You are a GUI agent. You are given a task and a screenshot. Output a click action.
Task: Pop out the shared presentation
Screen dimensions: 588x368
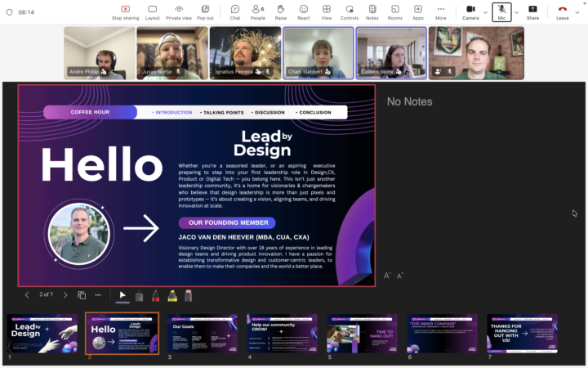(205, 12)
